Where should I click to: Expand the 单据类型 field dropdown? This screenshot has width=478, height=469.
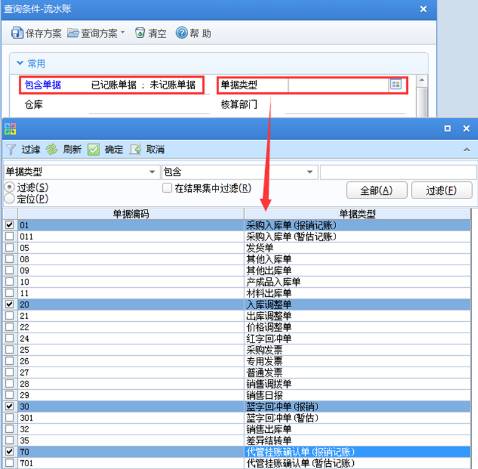[152, 172]
